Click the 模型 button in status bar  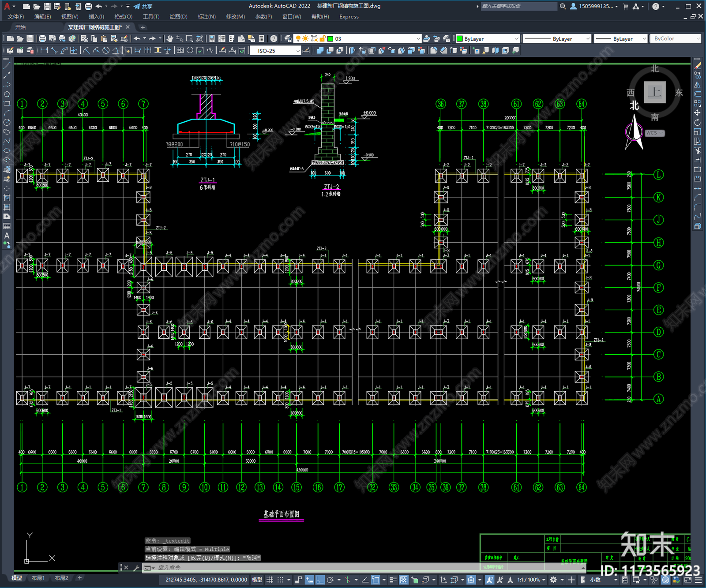257,580
